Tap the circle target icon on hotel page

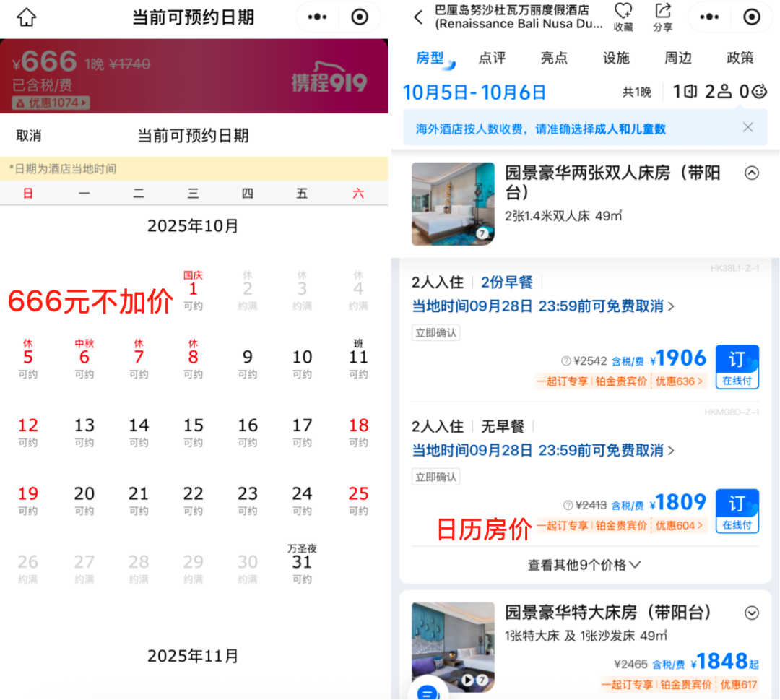pyautogui.click(x=752, y=17)
